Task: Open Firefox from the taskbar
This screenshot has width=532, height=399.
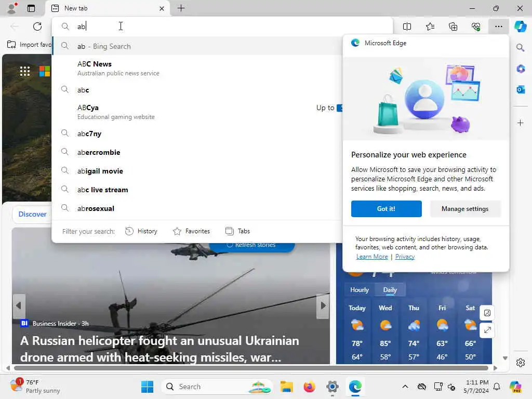Action: [x=310, y=387]
